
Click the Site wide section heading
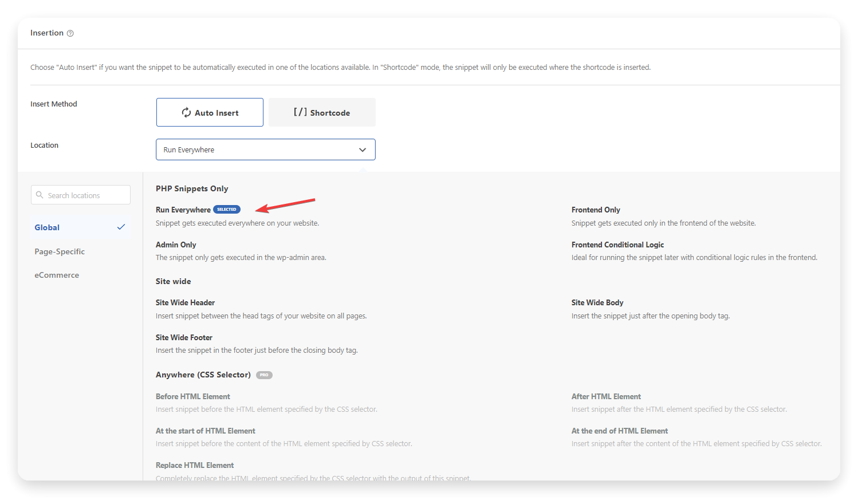173,281
